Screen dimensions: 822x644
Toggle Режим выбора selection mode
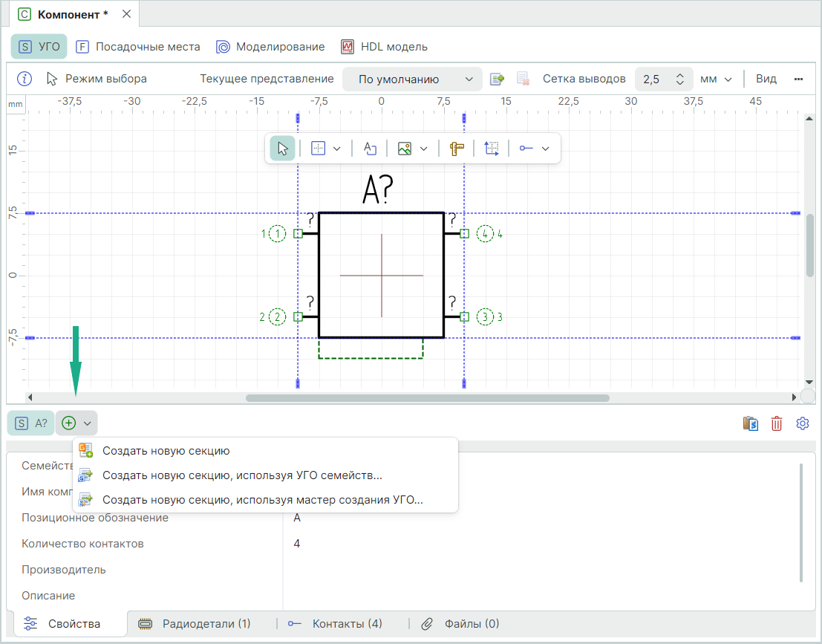click(x=97, y=79)
